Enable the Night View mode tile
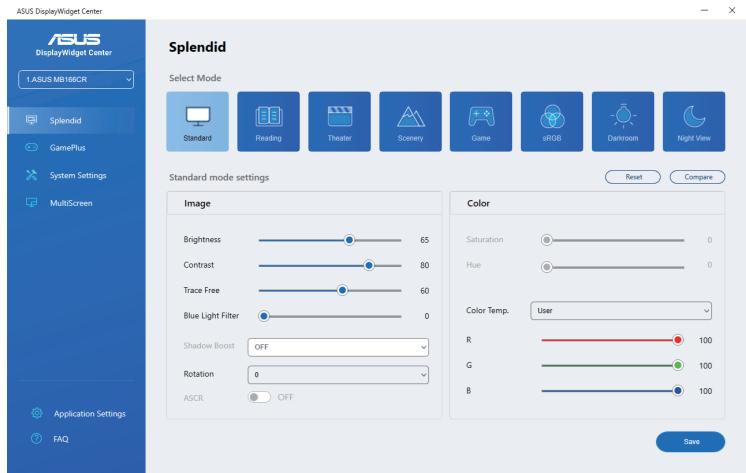Image resolution: width=746 pixels, height=473 pixels. tap(694, 121)
